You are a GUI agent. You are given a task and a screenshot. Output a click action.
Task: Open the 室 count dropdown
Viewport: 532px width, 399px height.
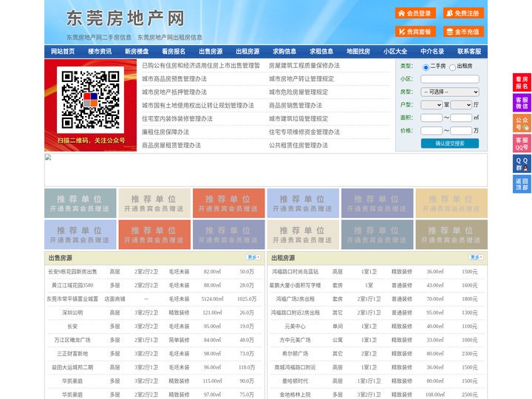(432, 105)
